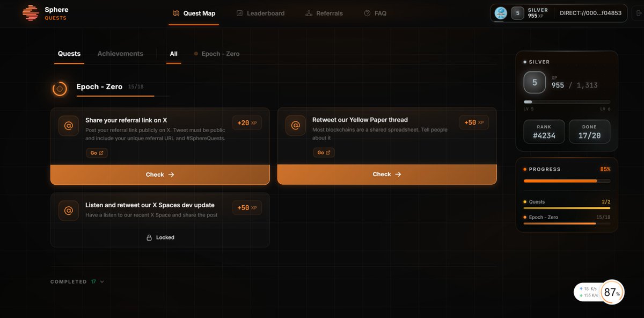644x318 pixels.
Task: Click the Epoch - Zero 15/18 progress row
Action: 567,220
